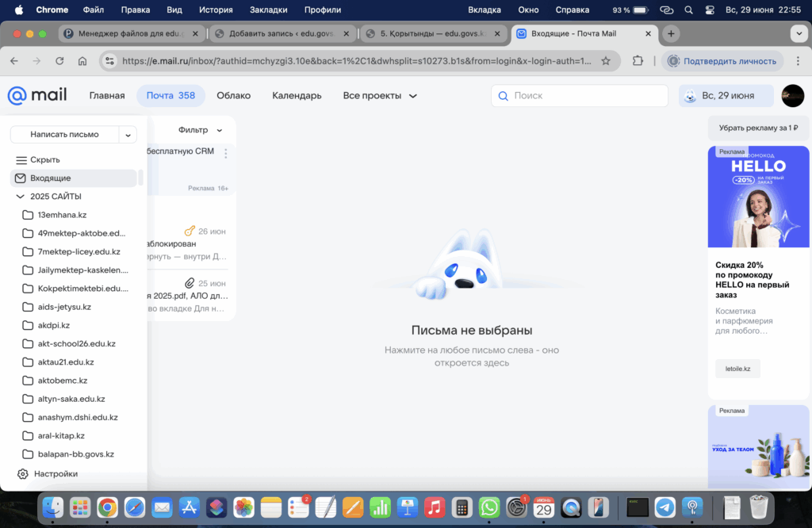Switch to the Облако tab

[x=233, y=96]
